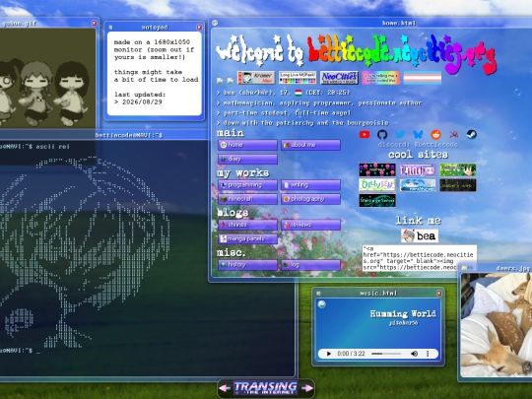Click the red spider icon beside Reddit
The width and height of the screenshot is (532, 399).
point(453,134)
